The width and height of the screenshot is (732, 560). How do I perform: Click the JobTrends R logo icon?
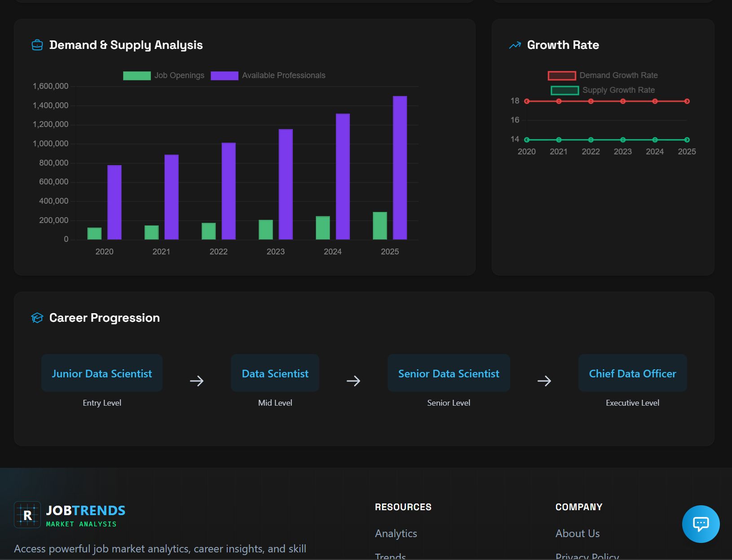tap(27, 515)
